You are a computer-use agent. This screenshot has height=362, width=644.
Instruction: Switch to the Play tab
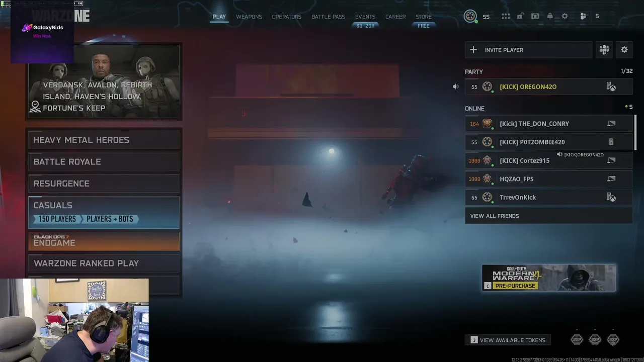219,17
